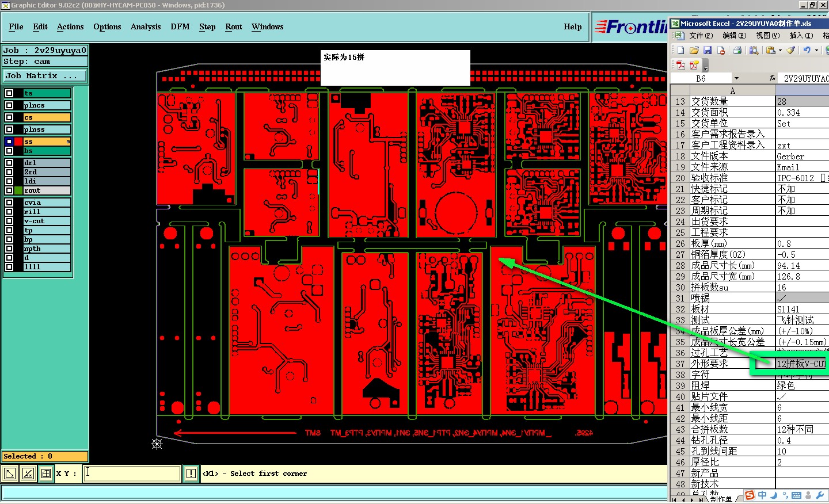Click the Job Matrix ... button
The height and width of the screenshot is (504, 829).
pyautogui.click(x=45, y=75)
